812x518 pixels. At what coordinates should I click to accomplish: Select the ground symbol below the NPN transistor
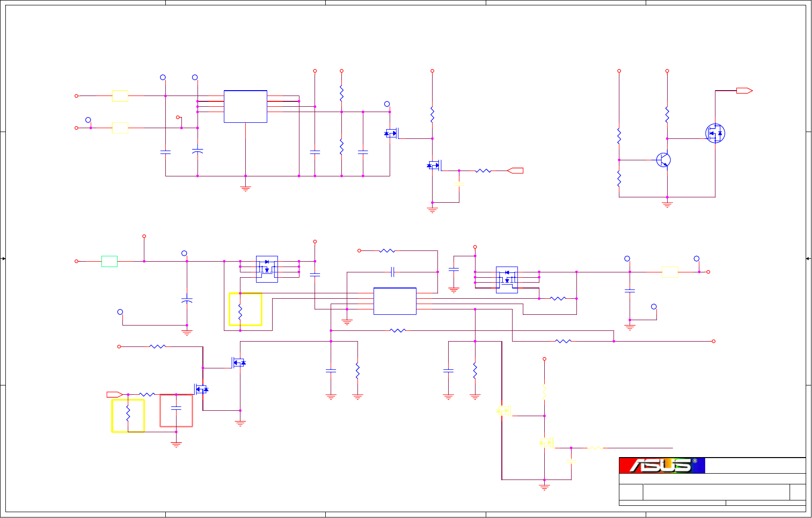pyautogui.click(x=667, y=204)
